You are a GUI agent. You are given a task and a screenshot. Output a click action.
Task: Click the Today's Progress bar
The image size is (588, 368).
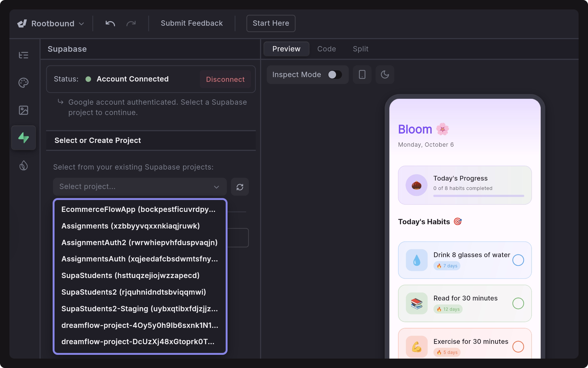(478, 196)
